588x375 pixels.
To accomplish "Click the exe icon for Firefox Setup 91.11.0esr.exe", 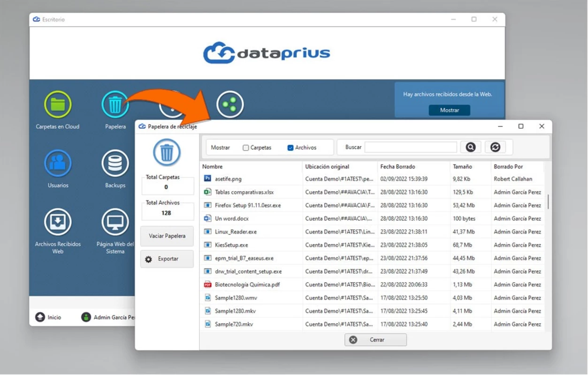I will point(208,205).
